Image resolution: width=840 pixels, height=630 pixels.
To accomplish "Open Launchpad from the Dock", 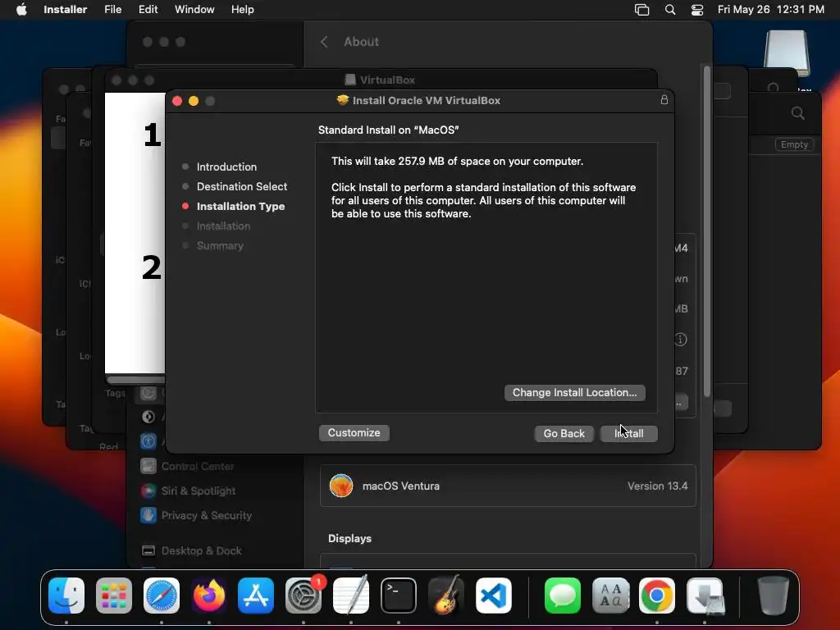I will pos(113,596).
